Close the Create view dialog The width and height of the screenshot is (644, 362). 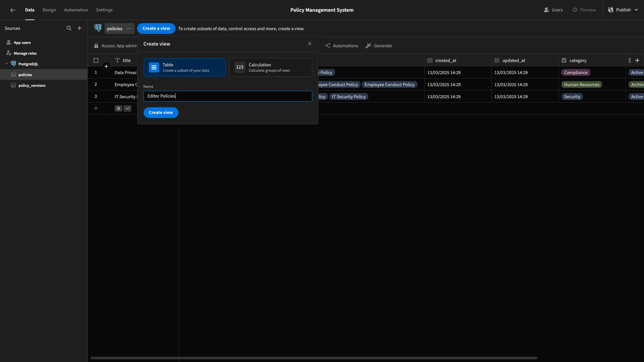(x=310, y=44)
